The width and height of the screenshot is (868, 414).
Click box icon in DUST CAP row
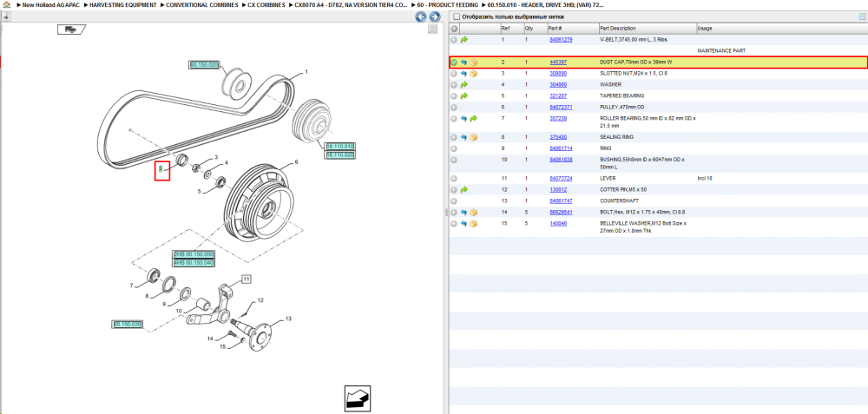coord(473,62)
